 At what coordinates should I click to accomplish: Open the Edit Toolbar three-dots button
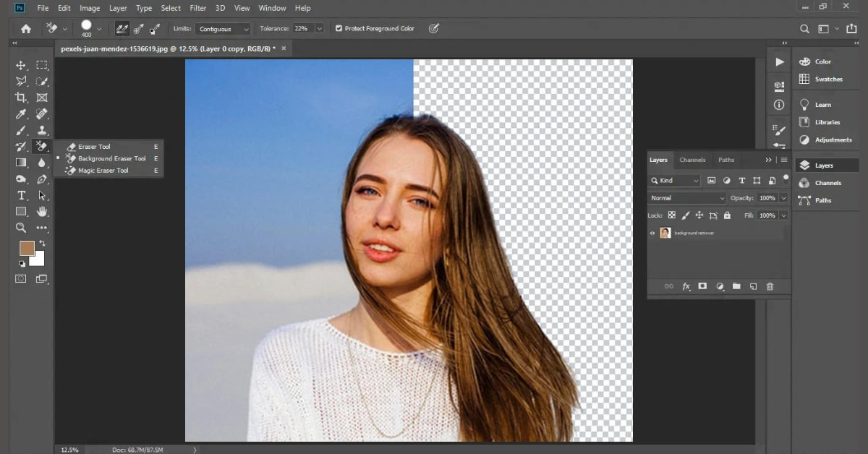coord(42,228)
